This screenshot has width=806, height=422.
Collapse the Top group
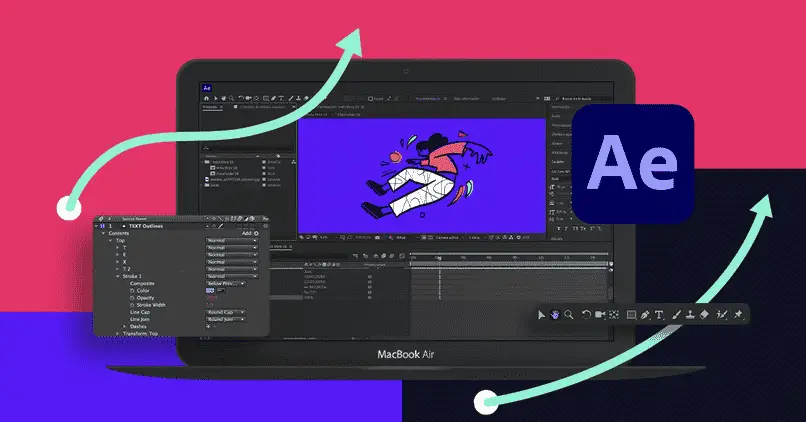pyautogui.click(x=110, y=240)
